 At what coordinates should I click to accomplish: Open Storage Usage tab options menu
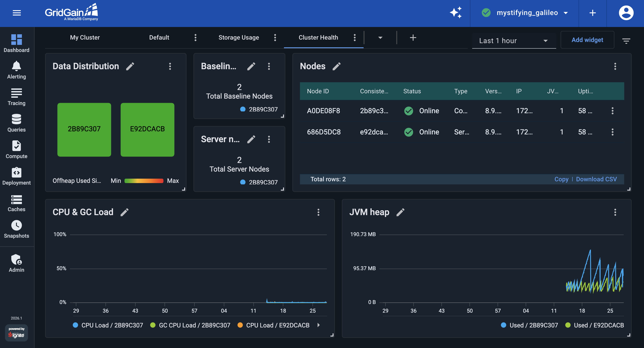(275, 38)
